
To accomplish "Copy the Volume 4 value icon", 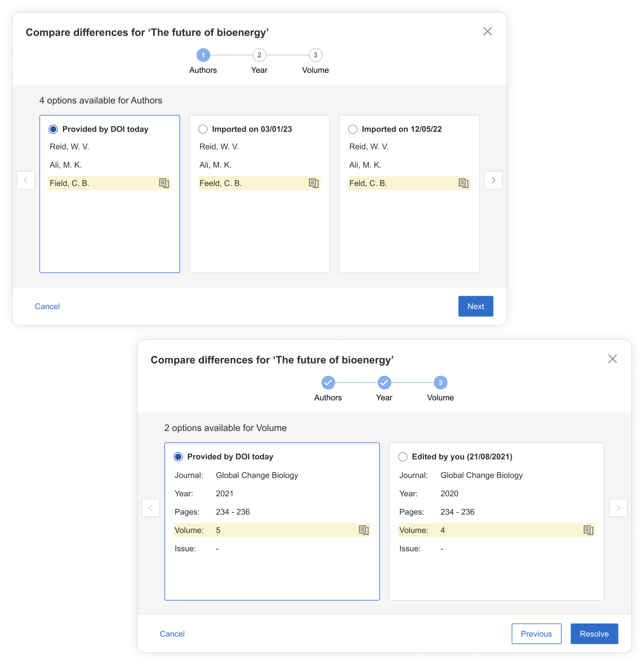I will (x=588, y=530).
